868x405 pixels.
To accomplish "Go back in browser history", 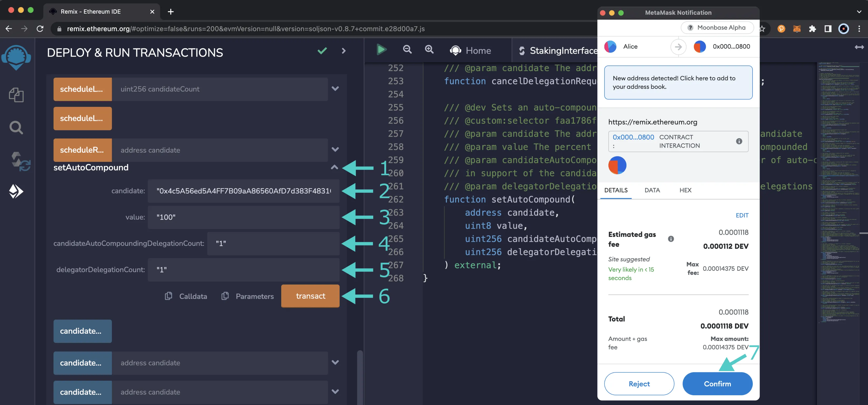I will tap(9, 29).
